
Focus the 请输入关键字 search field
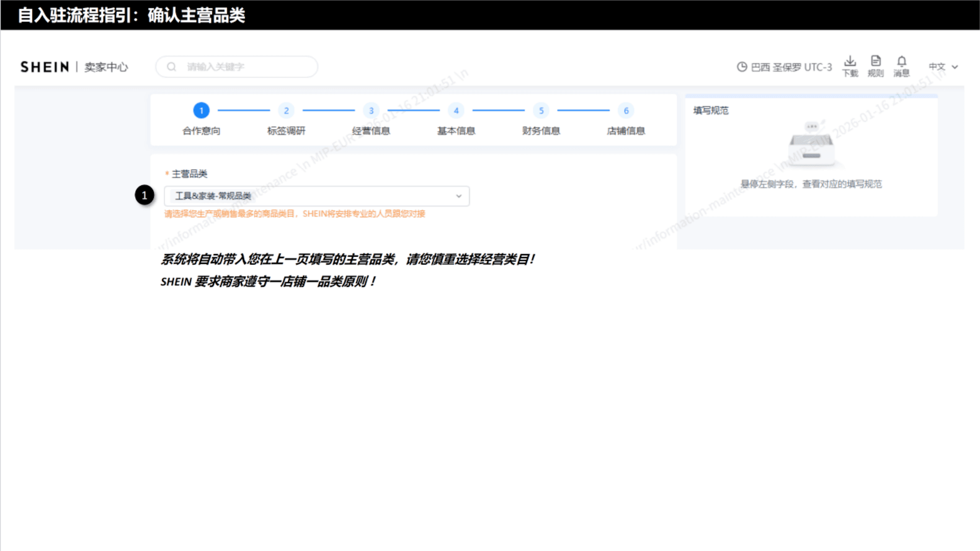[x=237, y=67]
